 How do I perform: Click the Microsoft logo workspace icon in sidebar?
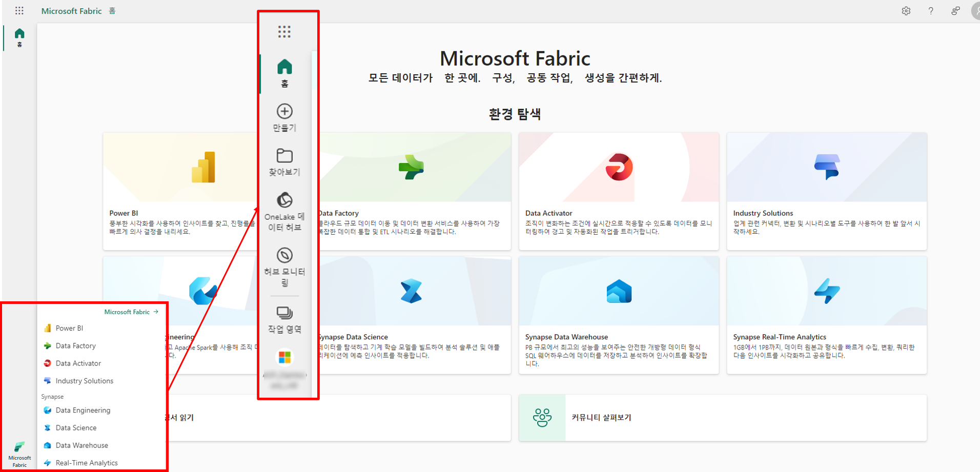[x=284, y=357]
